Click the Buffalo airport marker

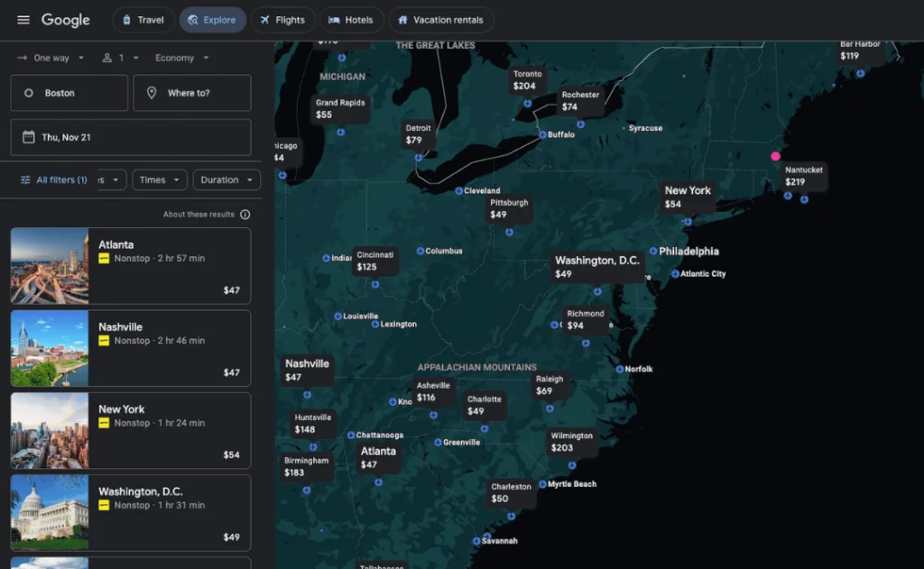pos(542,135)
